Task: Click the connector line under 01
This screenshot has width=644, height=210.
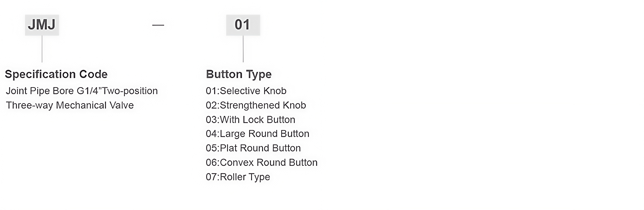Action: (243, 49)
